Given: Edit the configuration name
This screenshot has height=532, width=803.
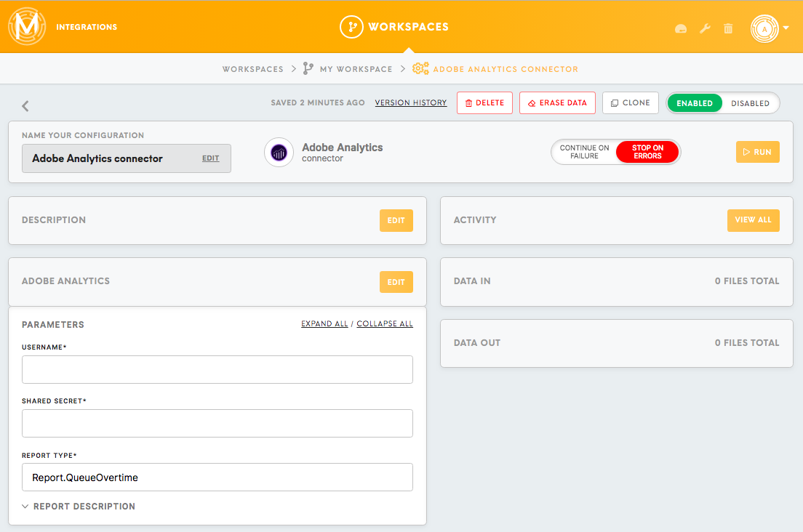Looking at the screenshot, I should point(210,158).
